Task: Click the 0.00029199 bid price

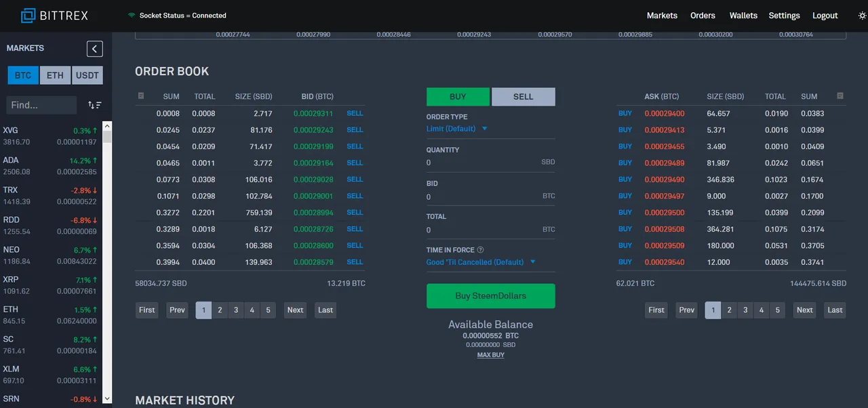Action: [313, 147]
